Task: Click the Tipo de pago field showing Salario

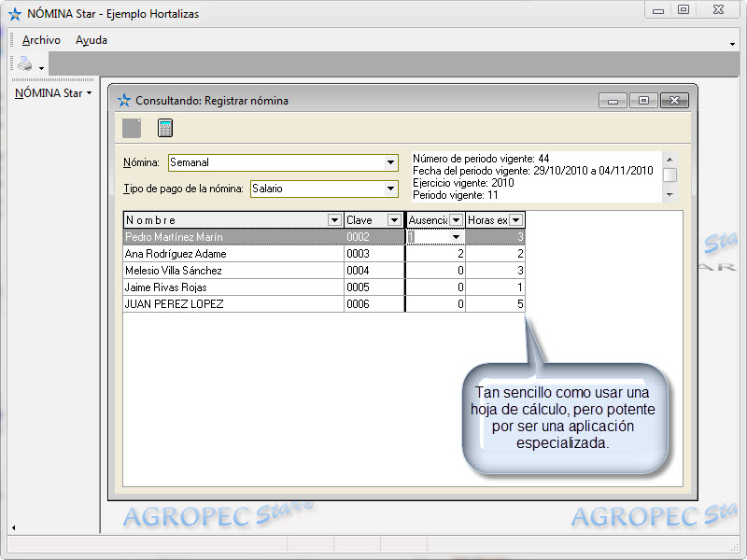Action: click(x=324, y=189)
